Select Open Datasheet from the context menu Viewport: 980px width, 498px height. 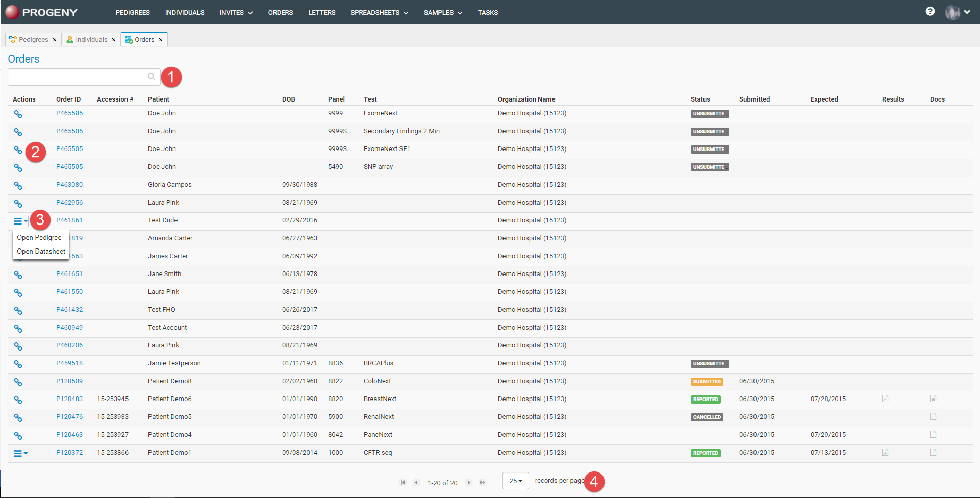(41, 251)
